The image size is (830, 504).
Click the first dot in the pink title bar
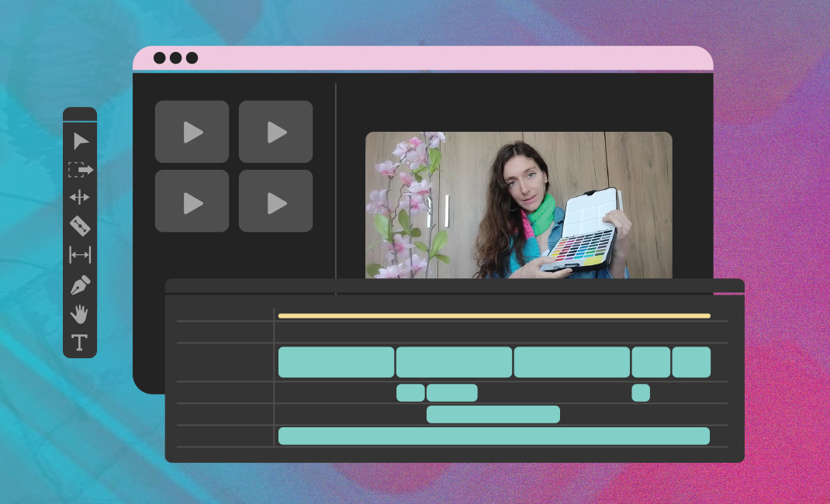(x=160, y=58)
